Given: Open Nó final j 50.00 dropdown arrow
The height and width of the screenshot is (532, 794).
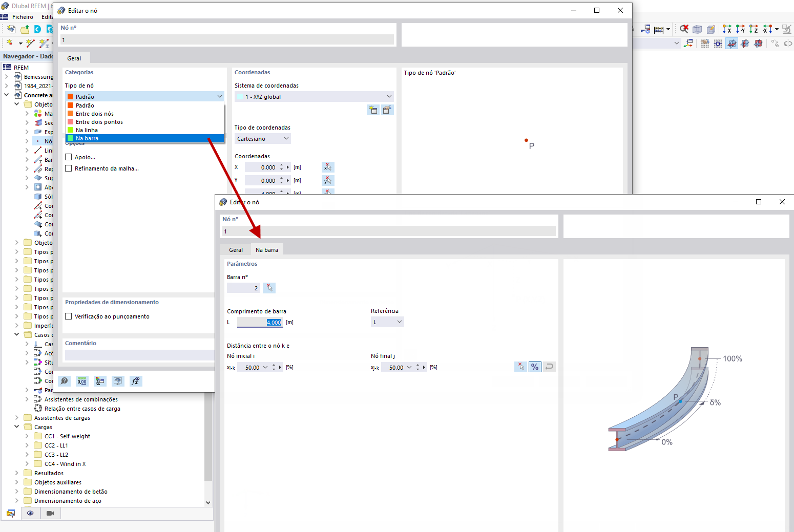Looking at the screenshot, I should pos(409,367).
